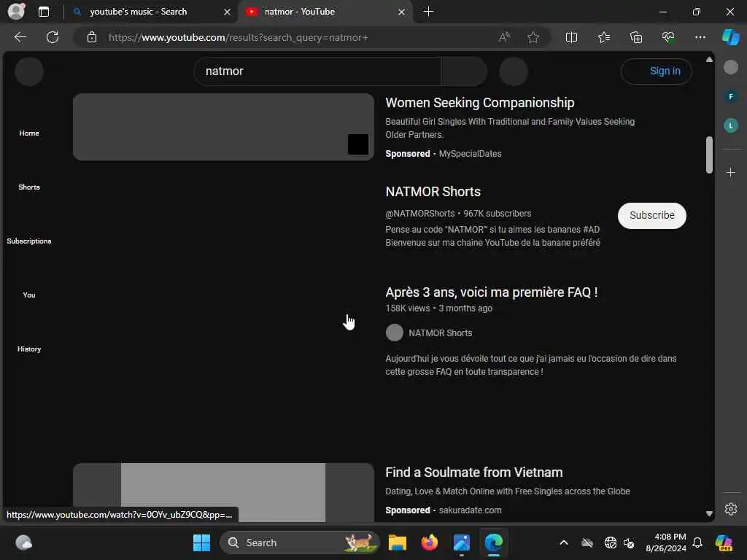747x560 pixels.
Task: Launch Firefox from the taskbar
Action: click(x=429, y=542)
